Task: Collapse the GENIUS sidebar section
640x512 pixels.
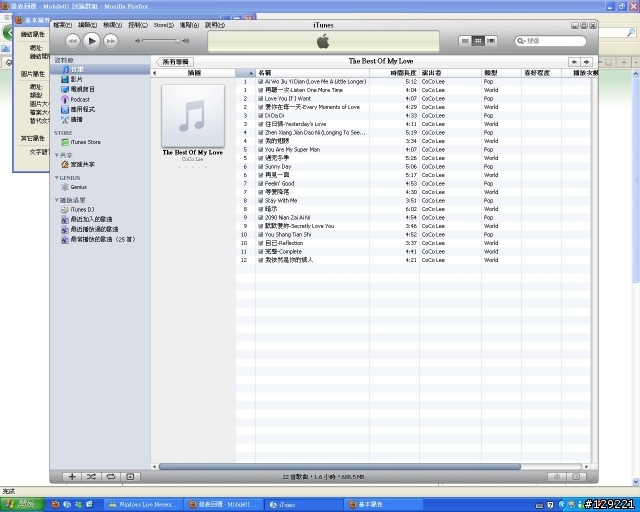Action: (x=57, y=178)
